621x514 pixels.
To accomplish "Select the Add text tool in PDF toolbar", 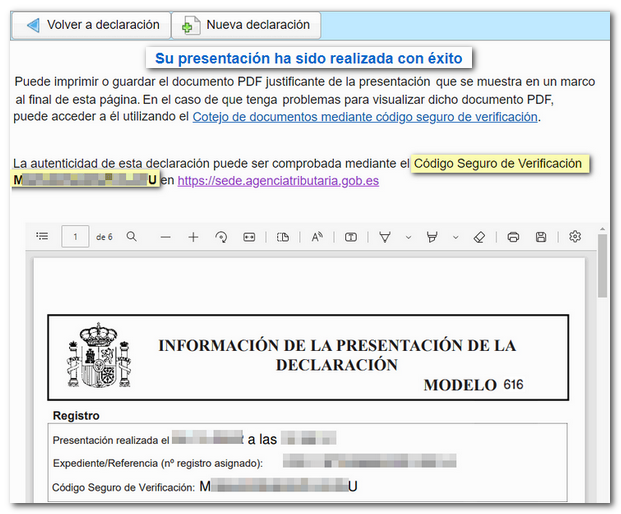I will point(351,237).
